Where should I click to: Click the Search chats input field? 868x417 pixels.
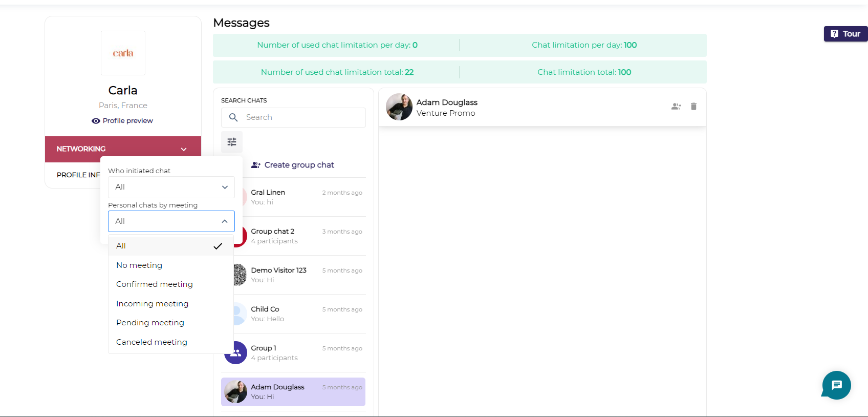click(x=302, y=117)
